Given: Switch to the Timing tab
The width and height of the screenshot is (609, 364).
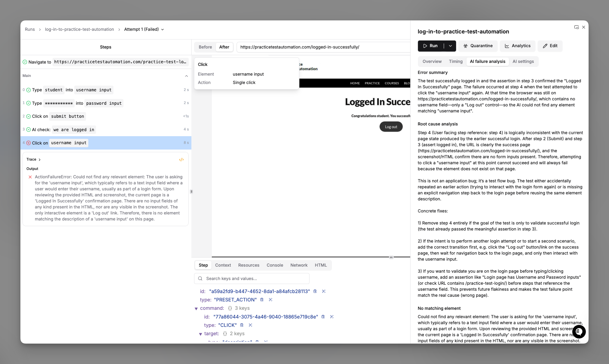Looking at the screenshot, I should coord(456,62).
